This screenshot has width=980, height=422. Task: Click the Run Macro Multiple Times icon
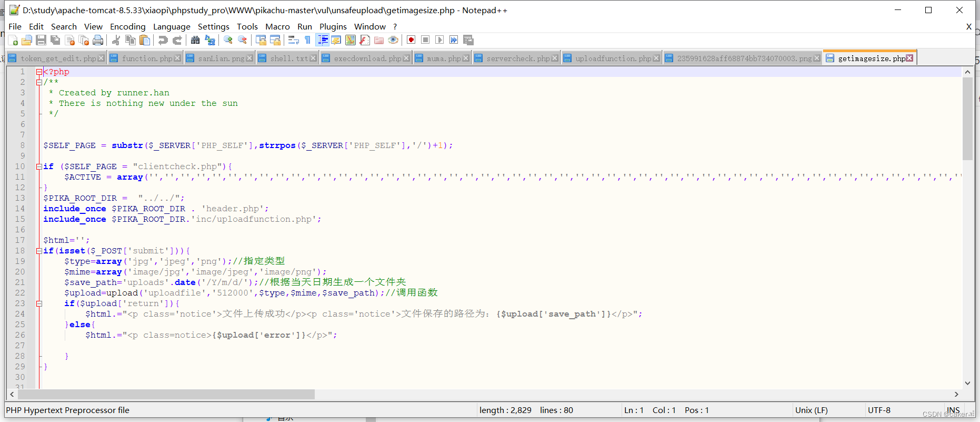tap(454, 40)
